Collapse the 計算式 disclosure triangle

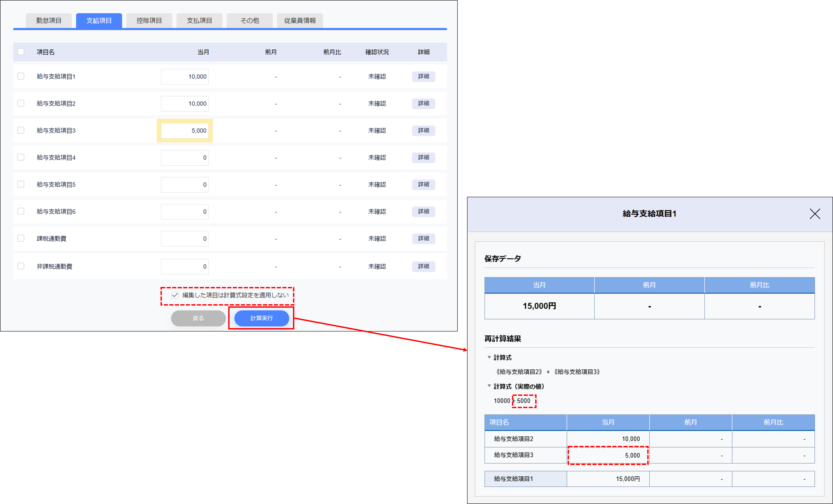(x=489, y=357)
